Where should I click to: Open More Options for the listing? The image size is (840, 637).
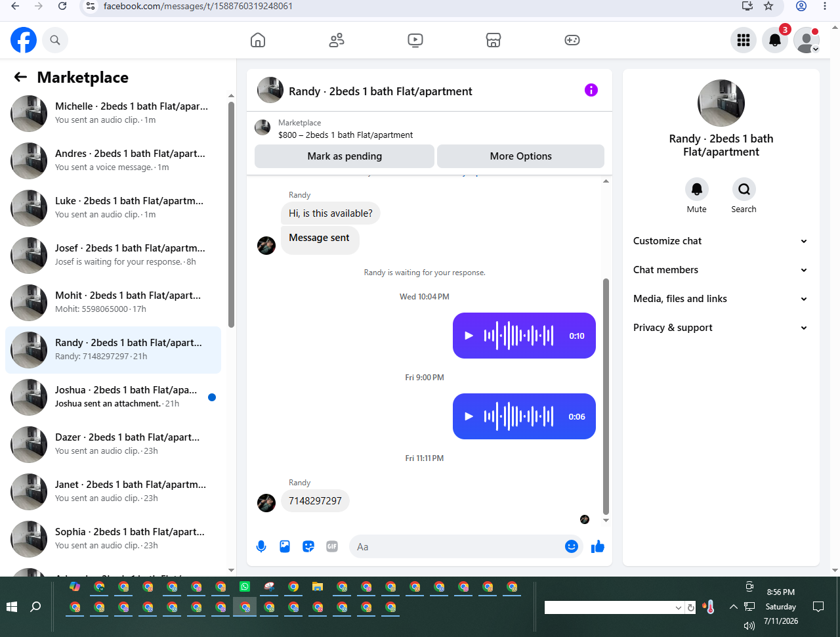[520, 156]
